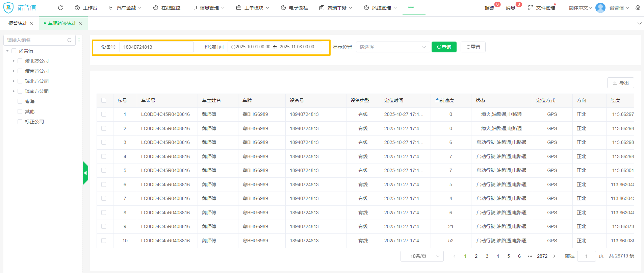Click the 报警 alarm notification badge
The image size is (644, 273).
point(489,8)
